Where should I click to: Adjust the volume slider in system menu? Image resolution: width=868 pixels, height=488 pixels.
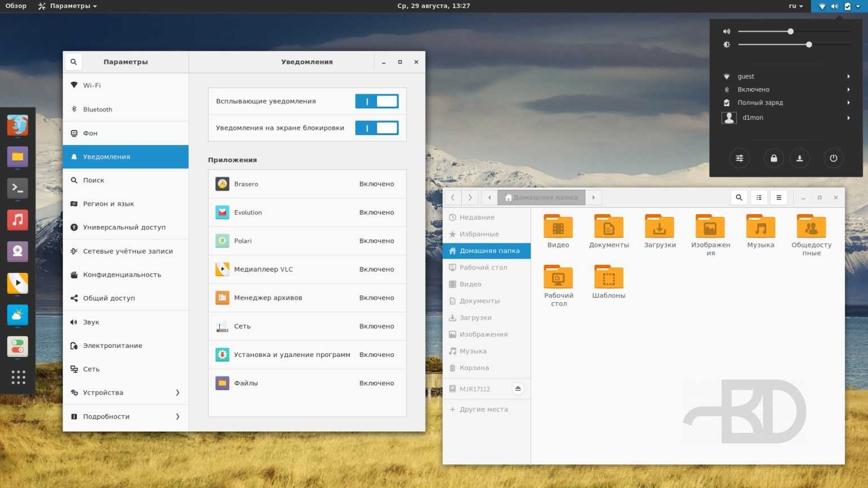[791, 32]
